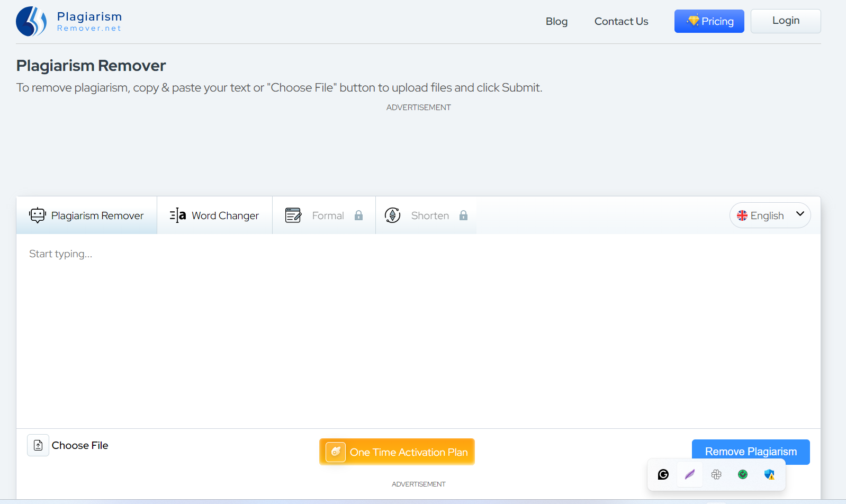This screenshot has height=504, width=846.
Task: Click the lock icon beside Formal
Action: (x=359, y=215)
